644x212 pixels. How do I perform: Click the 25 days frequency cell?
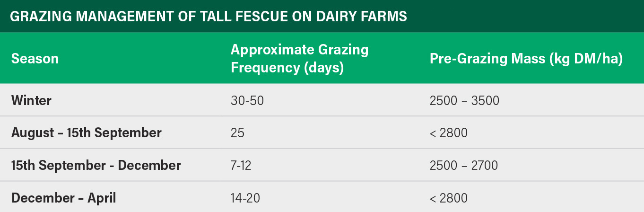[237, 133]
